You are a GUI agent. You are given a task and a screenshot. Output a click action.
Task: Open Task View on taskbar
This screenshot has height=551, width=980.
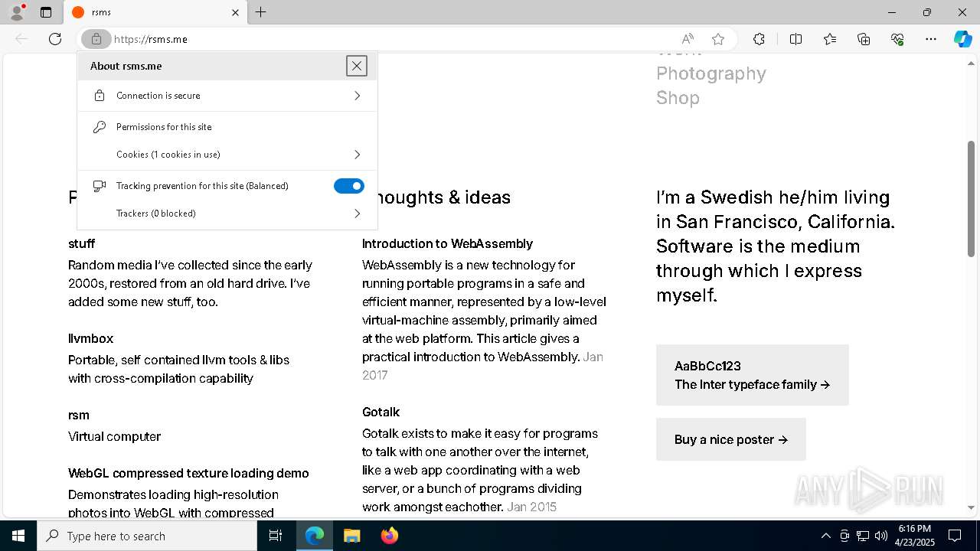[276, 536]
